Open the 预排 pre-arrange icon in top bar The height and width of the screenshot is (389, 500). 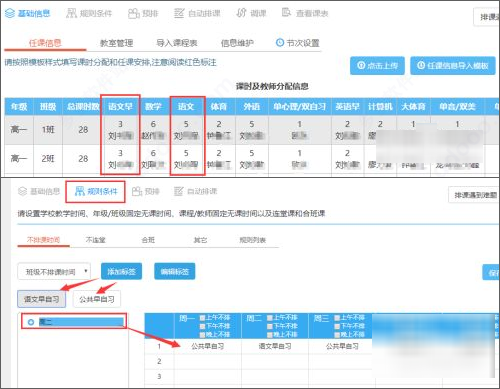pos(134,13)
